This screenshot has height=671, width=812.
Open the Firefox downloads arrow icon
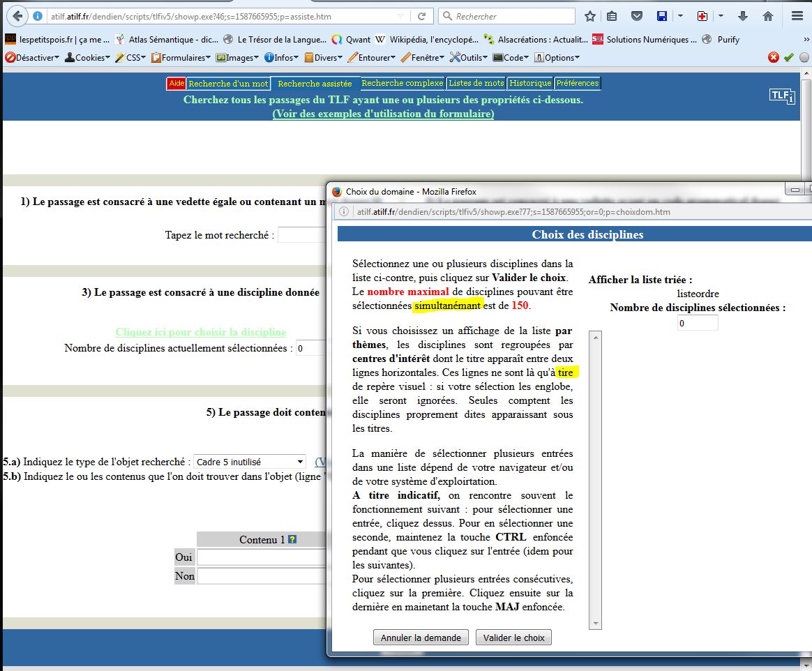pos(743,16)
